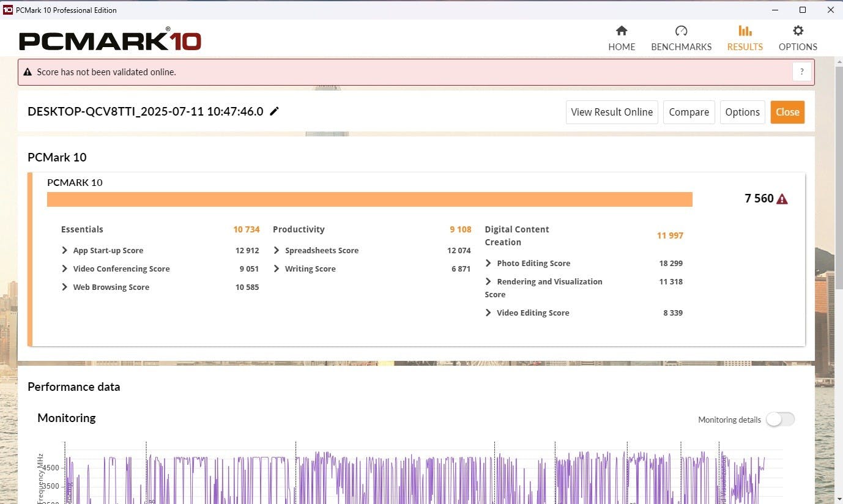Open Benchmarks via the gauge icon
This screenshot has height=504, width=843.
tap(681, 31)
